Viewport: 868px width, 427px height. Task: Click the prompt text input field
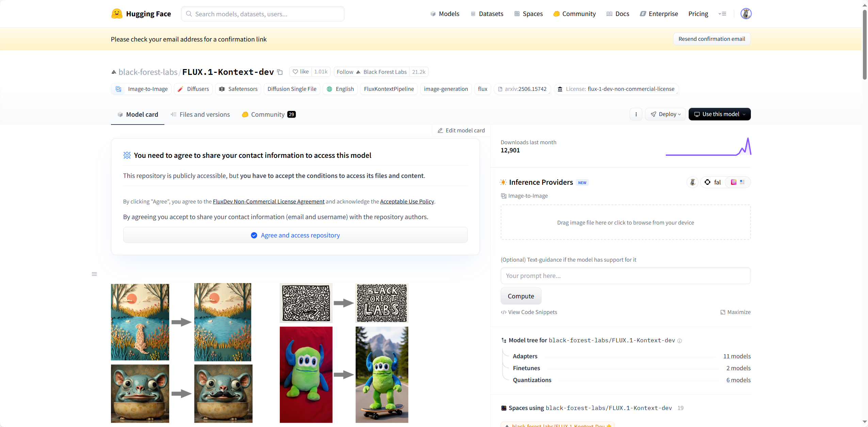point(625,276)
